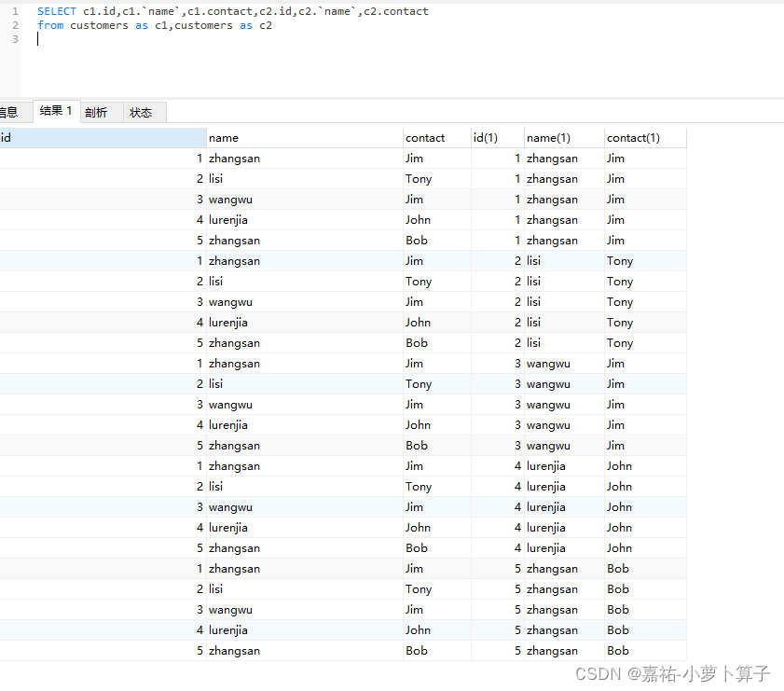Click alias 'c2' at end of line 2
Viewport: 784px width, 691px height.
click(x=266, y=25)
